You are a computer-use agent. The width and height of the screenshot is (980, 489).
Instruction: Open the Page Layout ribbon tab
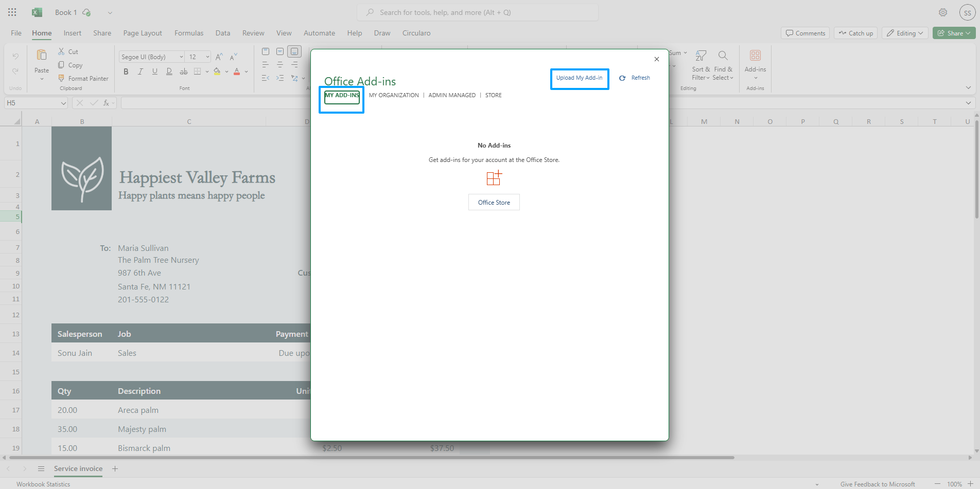tap(143, 33)
